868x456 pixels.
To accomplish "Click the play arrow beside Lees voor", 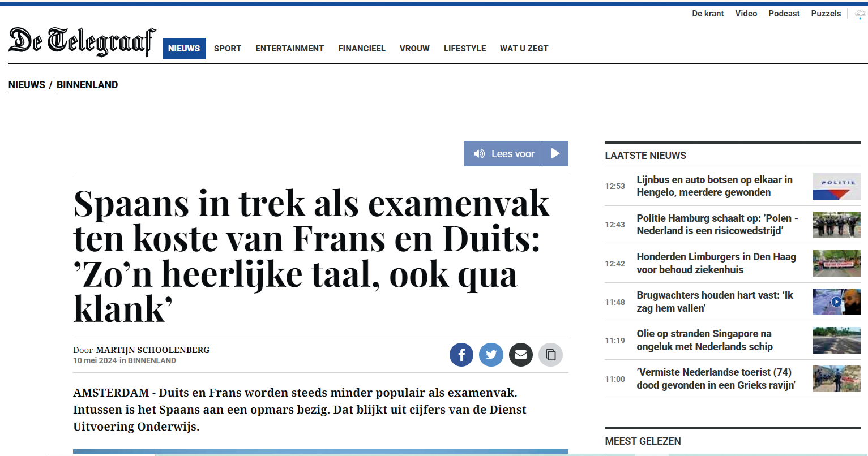I will click(x=555, y=153).
